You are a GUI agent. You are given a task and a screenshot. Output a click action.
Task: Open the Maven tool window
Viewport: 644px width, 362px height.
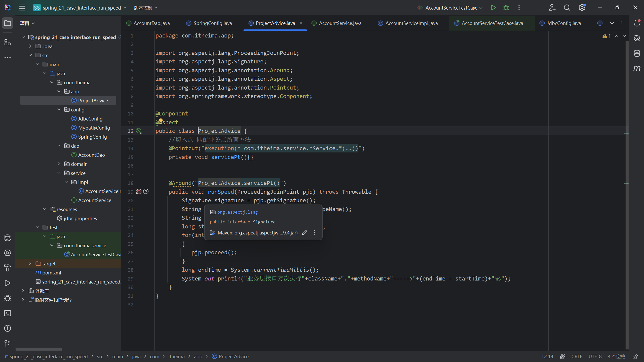(x=637, y=68)
